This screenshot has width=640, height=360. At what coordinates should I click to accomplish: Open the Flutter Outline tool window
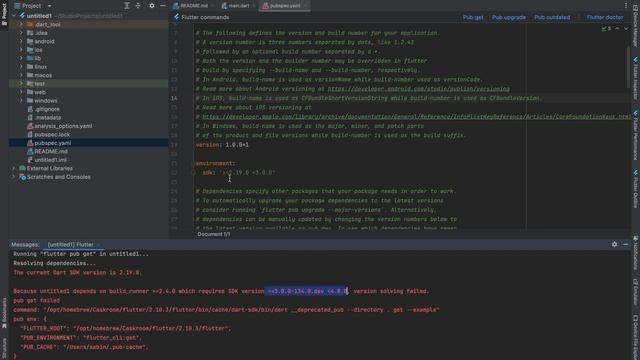click(636, 189)
